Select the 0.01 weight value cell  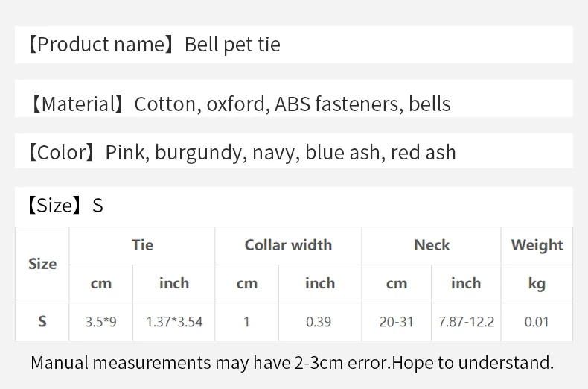coord(537,322)
